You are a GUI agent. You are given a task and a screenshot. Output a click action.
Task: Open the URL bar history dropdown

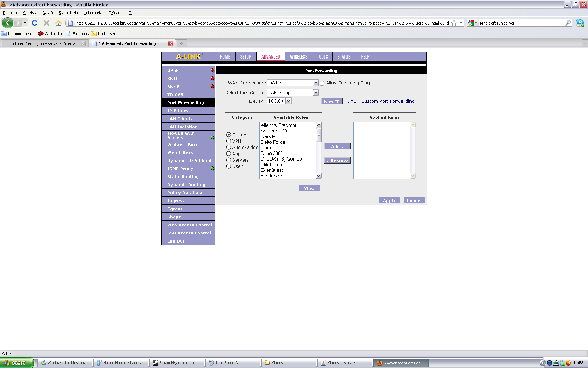tap(461, 23)
